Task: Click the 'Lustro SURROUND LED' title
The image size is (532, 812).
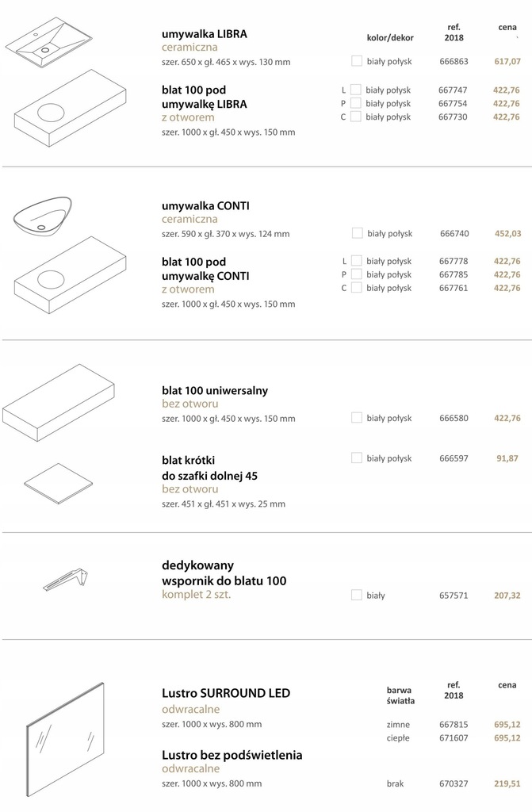Action: point(226,693)
